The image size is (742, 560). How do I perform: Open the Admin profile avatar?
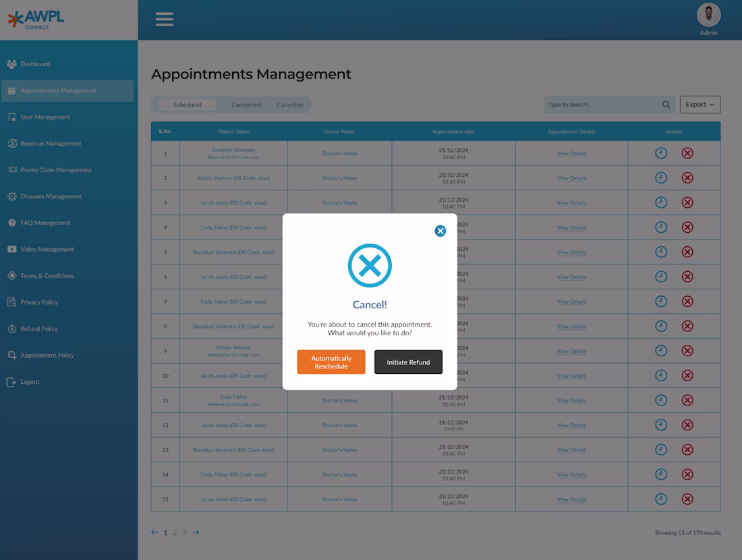[708, 15]
